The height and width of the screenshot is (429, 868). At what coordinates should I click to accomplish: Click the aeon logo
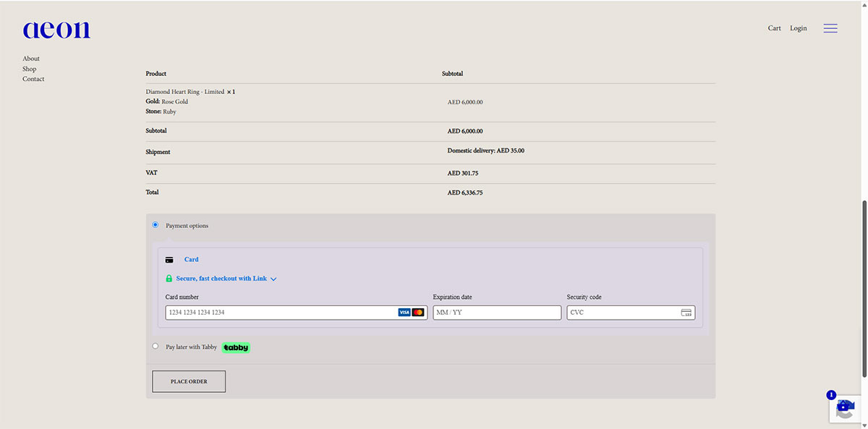click(x=56, y=29)
